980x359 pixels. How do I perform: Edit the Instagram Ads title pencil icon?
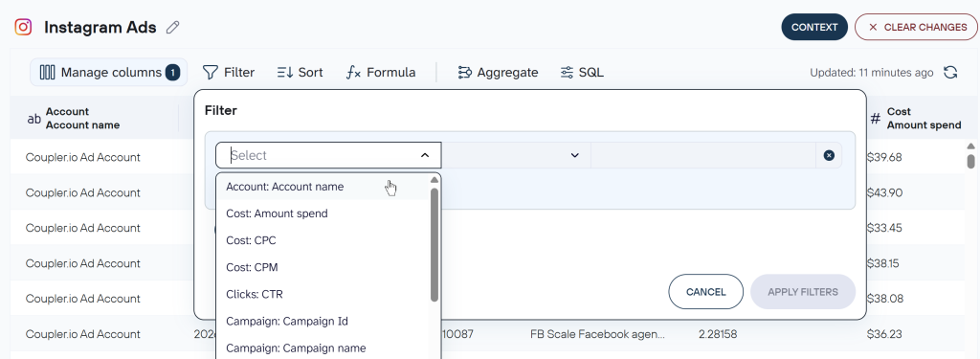point(173,28)
